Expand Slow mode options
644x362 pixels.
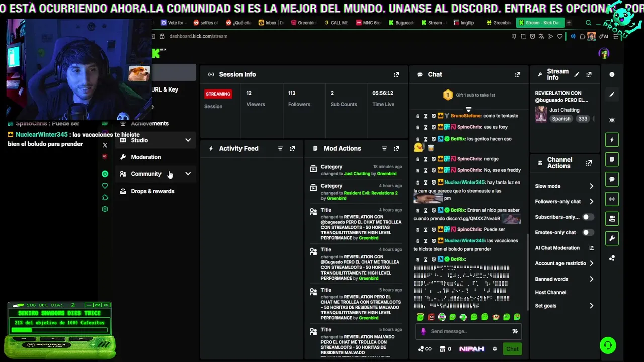(x=591, y=186)
